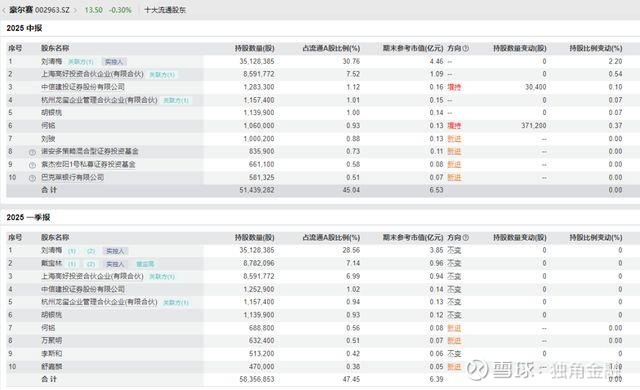Click 序号 column header in 2025 中报 table
640x390 pixels.
click(15, 48)
